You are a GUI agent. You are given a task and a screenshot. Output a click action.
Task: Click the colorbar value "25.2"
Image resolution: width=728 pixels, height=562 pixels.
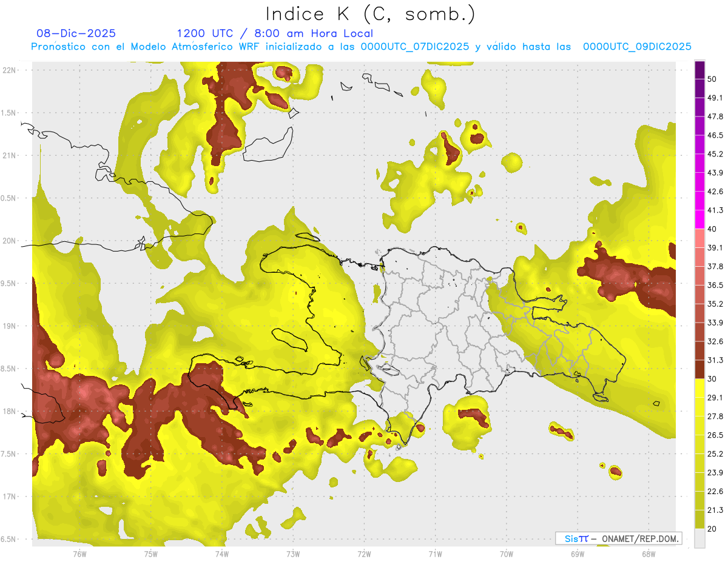click(715, 453)
